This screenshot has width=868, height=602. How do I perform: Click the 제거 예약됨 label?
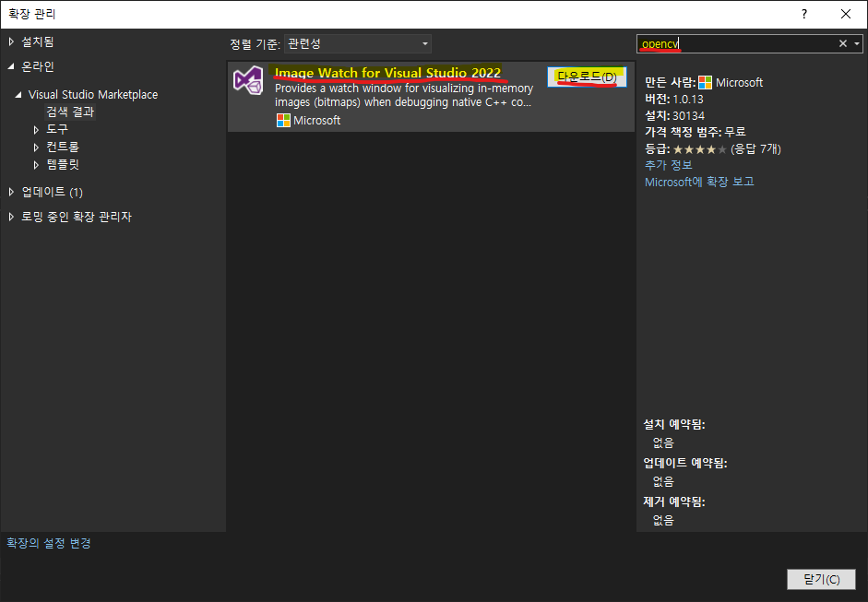(x=673, y=502)
